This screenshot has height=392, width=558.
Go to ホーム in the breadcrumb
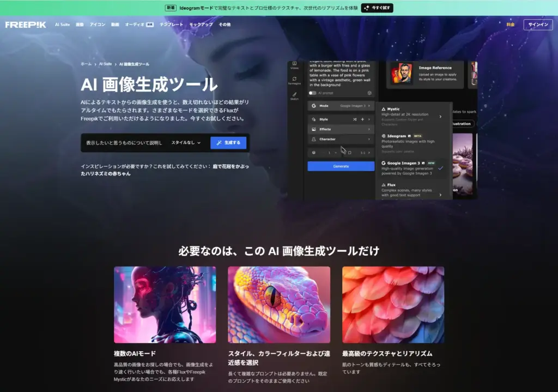click(x=86, y=64)
